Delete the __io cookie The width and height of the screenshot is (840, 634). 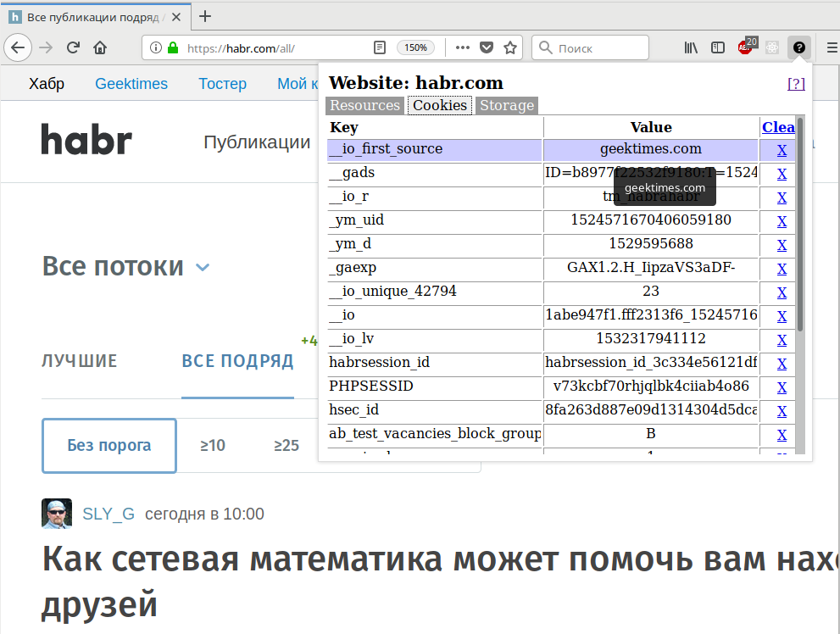[x=782, y=316]
